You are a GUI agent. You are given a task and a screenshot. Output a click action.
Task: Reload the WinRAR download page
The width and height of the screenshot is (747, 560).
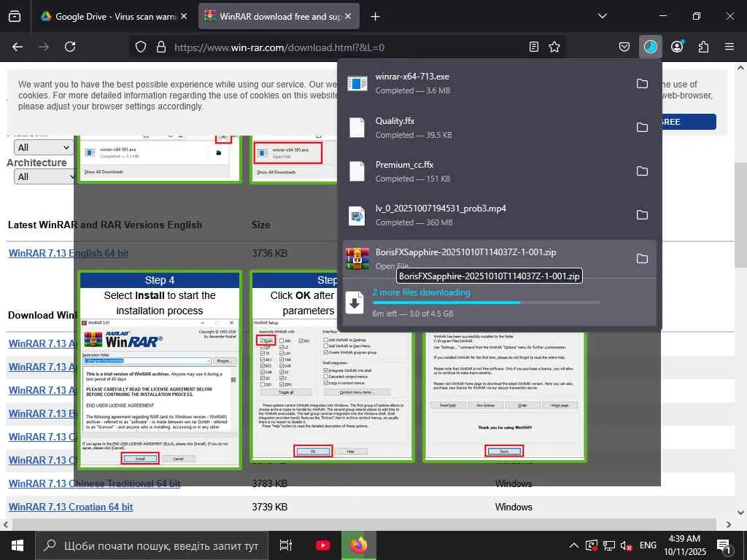[x=70, y=47]
